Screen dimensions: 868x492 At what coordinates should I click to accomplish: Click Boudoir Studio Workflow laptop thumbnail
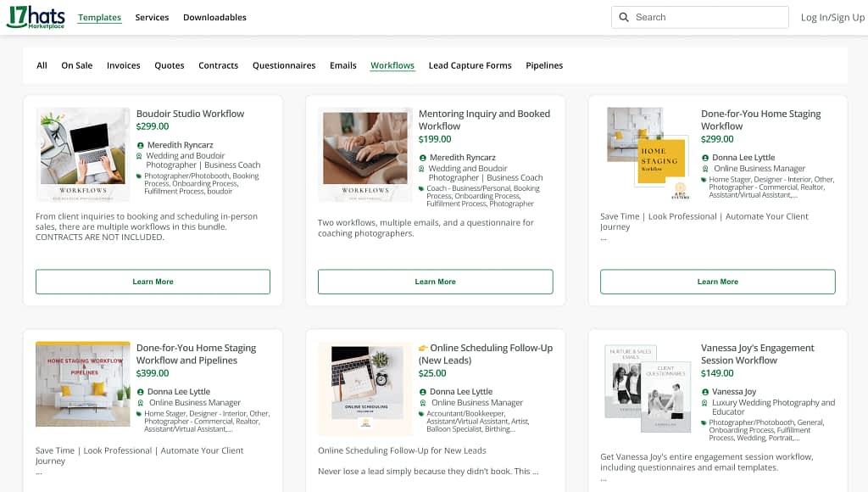click(x=83, y=154)
